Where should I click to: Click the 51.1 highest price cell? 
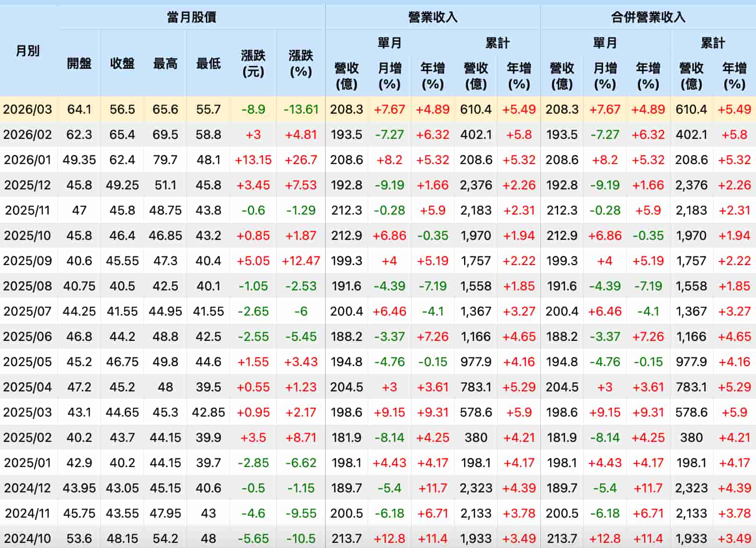(165, 185)
